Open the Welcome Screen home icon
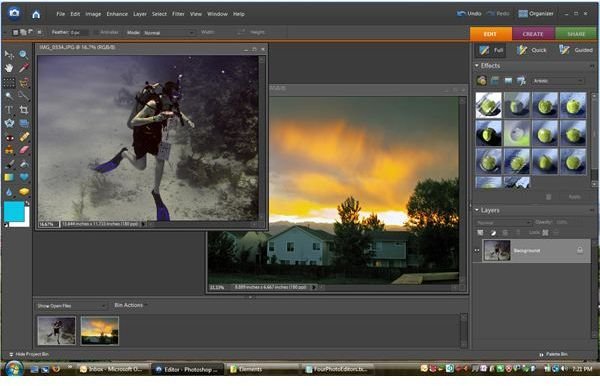The image size is (600, 386). (36, 15)
